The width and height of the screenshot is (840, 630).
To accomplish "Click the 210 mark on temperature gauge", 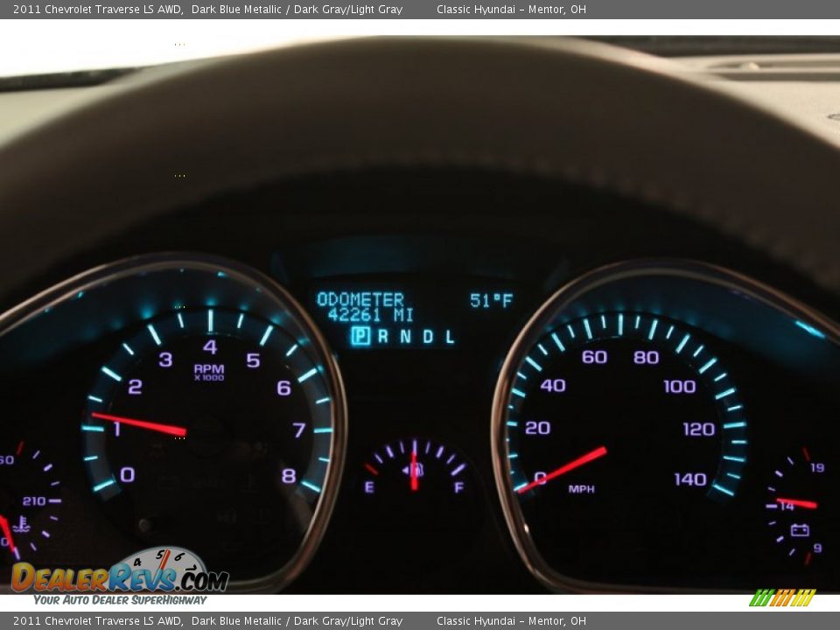I will (34, 501).
